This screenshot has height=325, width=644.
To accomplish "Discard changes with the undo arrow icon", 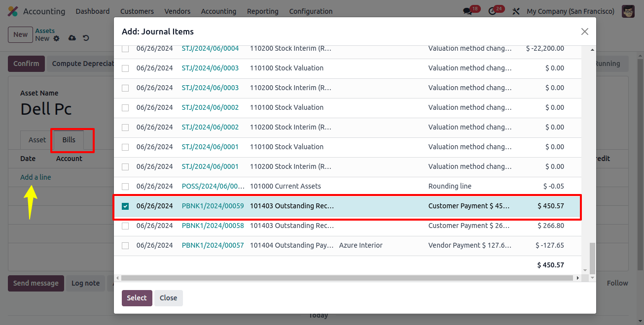I will (86, 38).
